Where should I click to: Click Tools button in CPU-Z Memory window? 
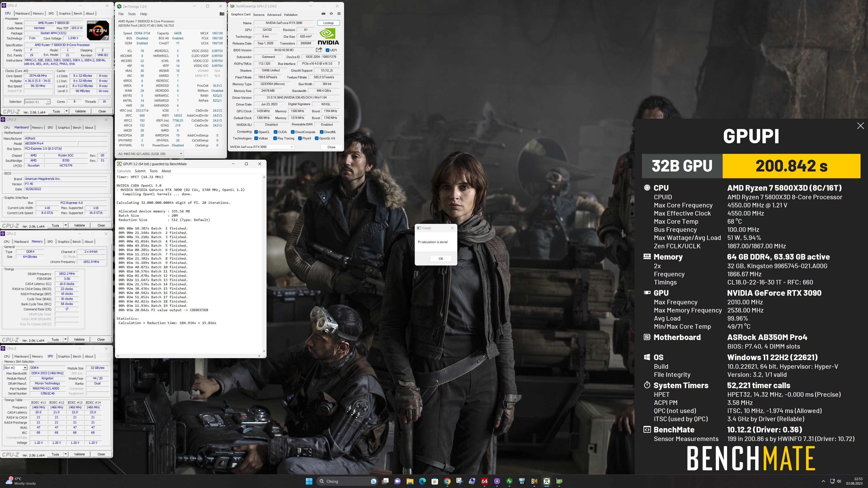(55, 340)
